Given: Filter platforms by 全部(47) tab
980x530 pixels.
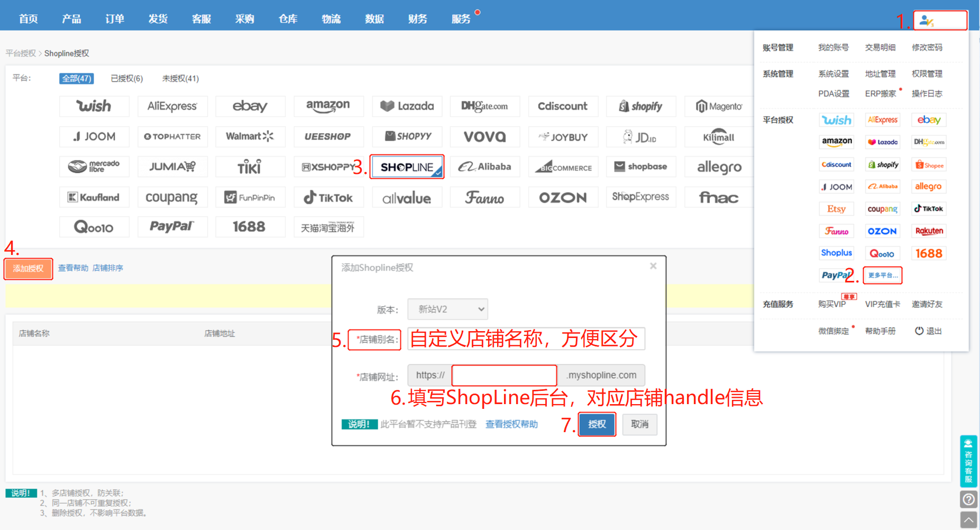Looking at the screenshot, I should (77, 78).
